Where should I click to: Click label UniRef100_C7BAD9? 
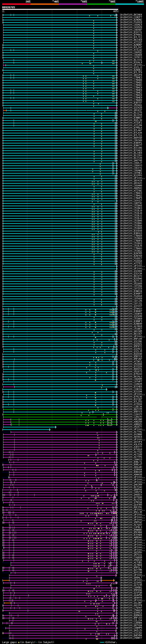tap(131, 100)
